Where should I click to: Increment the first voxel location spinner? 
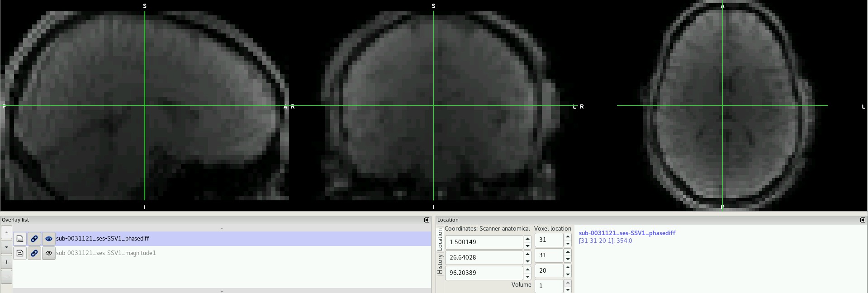click(x=568, y=236)
